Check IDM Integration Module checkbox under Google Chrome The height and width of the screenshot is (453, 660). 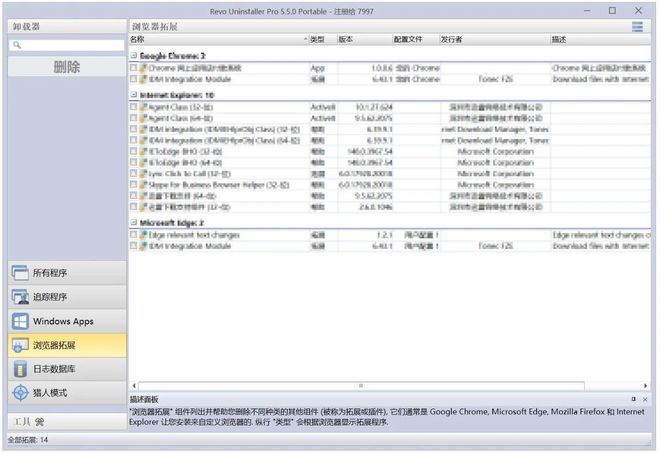133,79
